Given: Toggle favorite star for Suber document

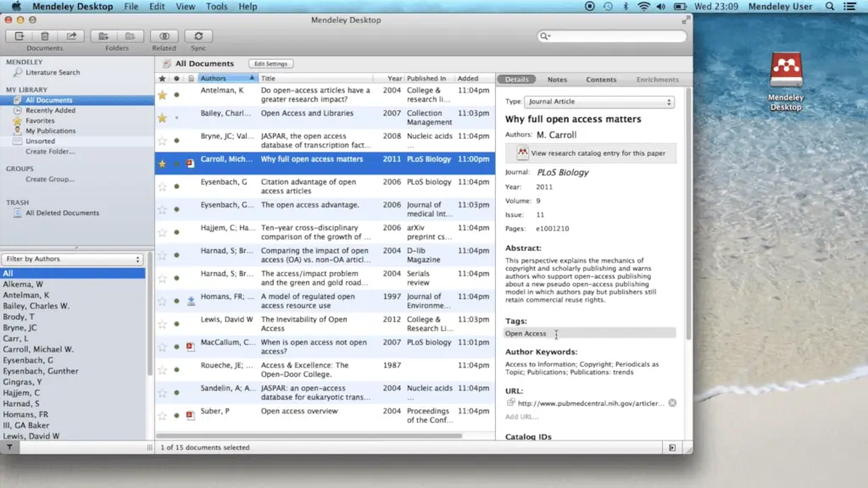Looking at the screenshot, I should [x=162, y=415].
